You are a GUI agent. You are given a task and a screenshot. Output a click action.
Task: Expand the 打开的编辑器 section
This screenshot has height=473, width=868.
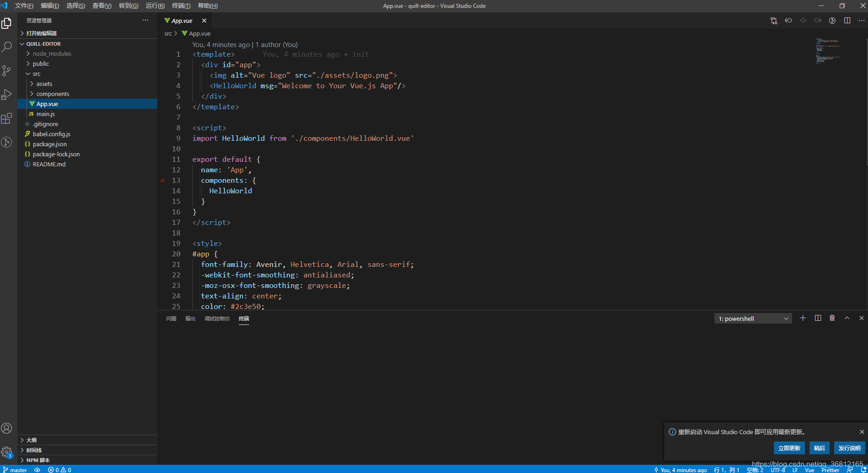(87, 33)
